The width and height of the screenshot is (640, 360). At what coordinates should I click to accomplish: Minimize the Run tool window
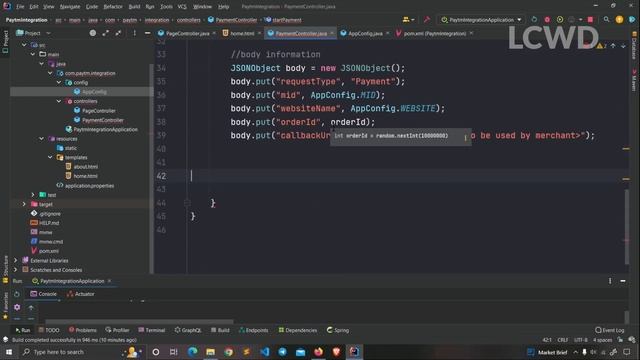click(623, 281)
